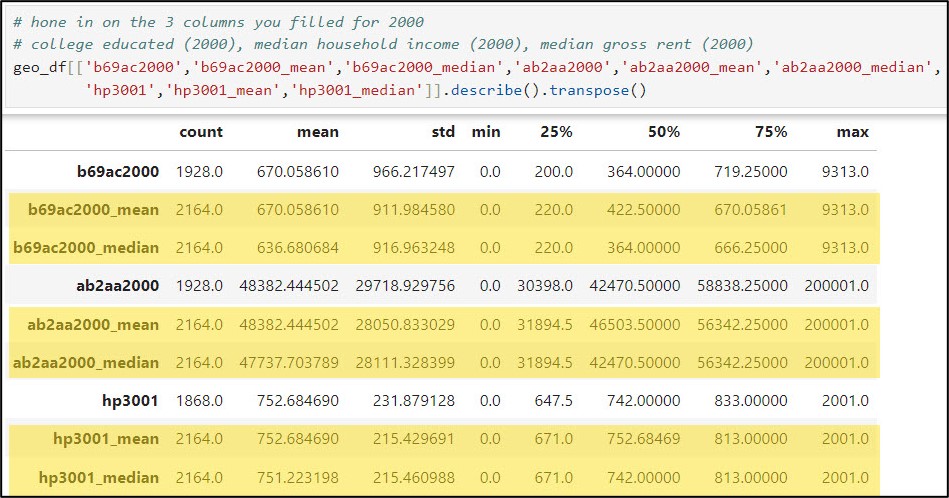Select the '75%' column header
The height and width of the screenshot is (498, 949).
click(770, 132)
